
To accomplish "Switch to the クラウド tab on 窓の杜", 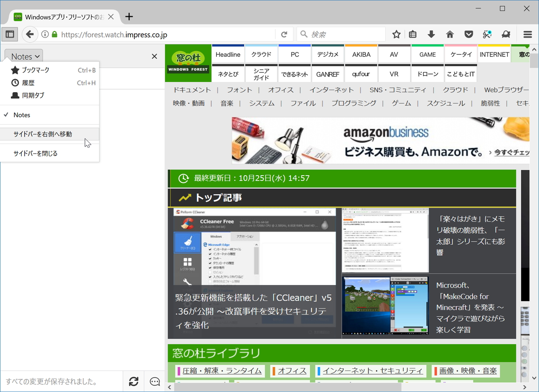I will pos(261,54).
